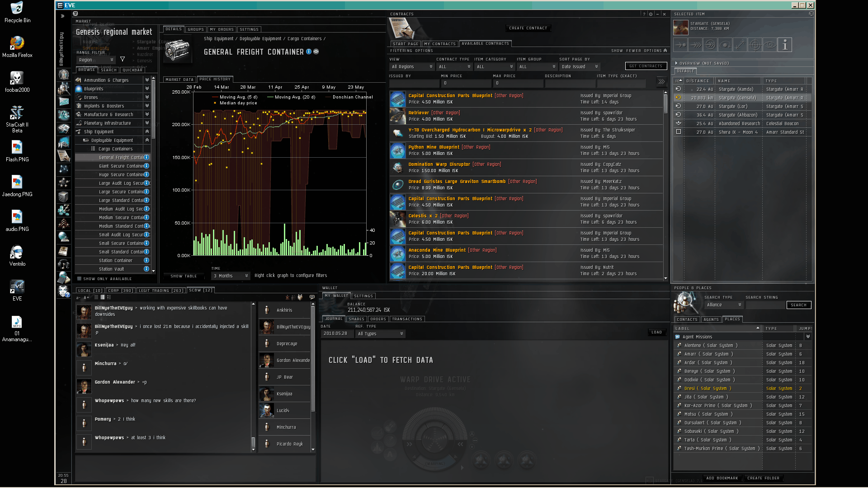Viewport: 868px width, 488px height.
Task: Open the calculator icon in sidebar
Action: [64, 277]
